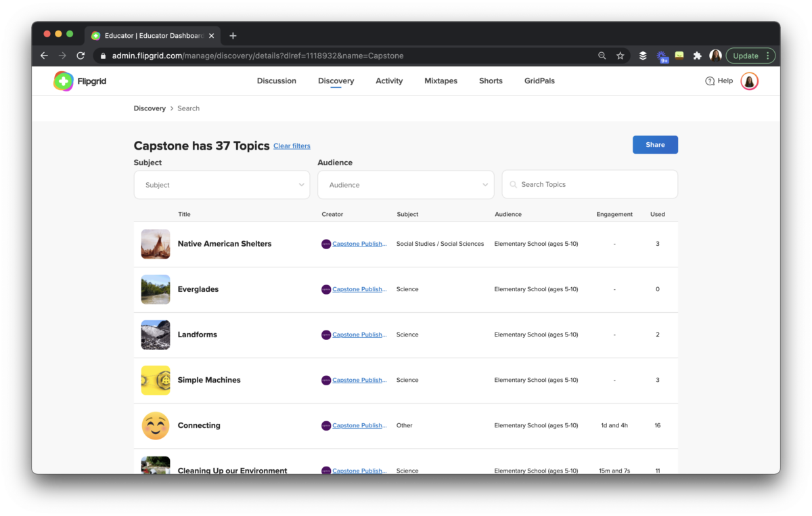This screenshot has width=812, height=516.
Task: Navigate to the Shorts section
Action: [490, 81]
